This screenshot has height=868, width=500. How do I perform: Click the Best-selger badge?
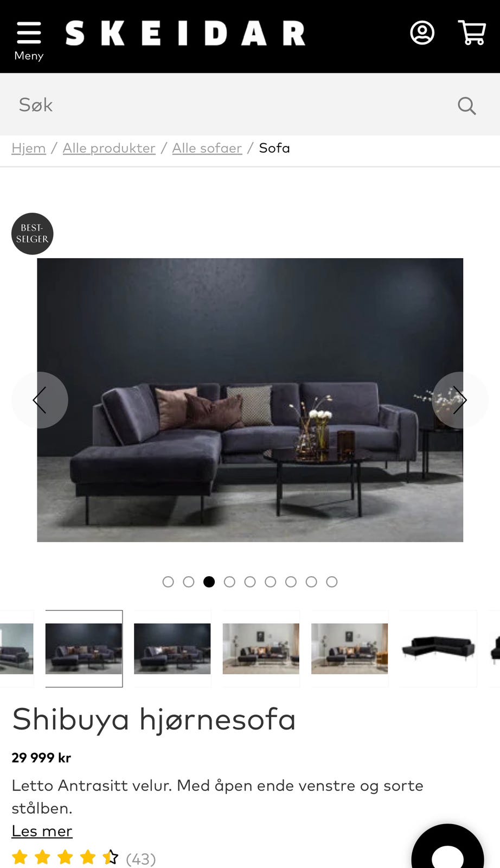[33, 234]
